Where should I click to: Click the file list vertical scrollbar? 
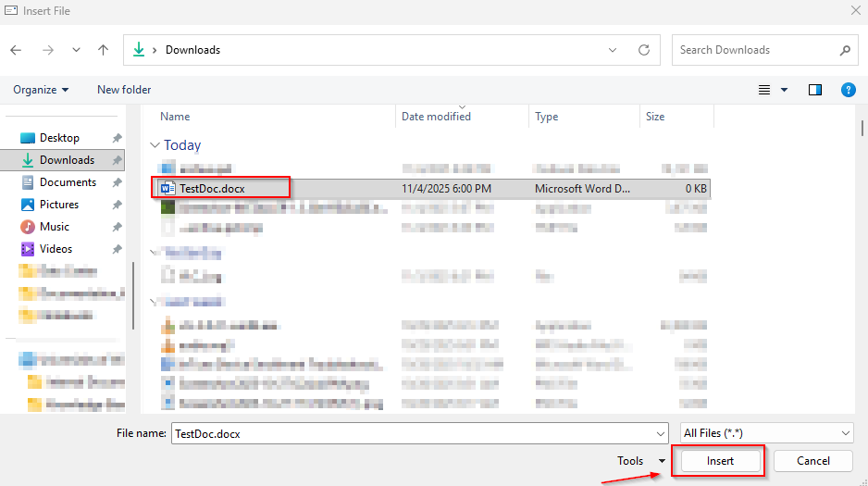pos(862,129)
